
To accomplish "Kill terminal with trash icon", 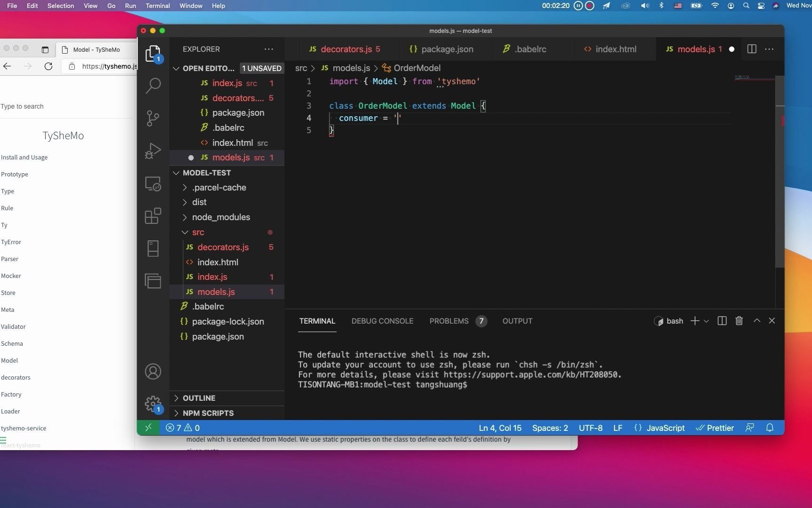I will point(739,321).
